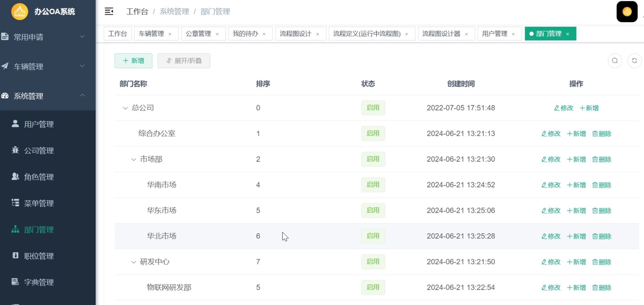Click the refresh table icon
Viewport: 644px width, 305px height.
pyautogui.click(x=634, y=61)
